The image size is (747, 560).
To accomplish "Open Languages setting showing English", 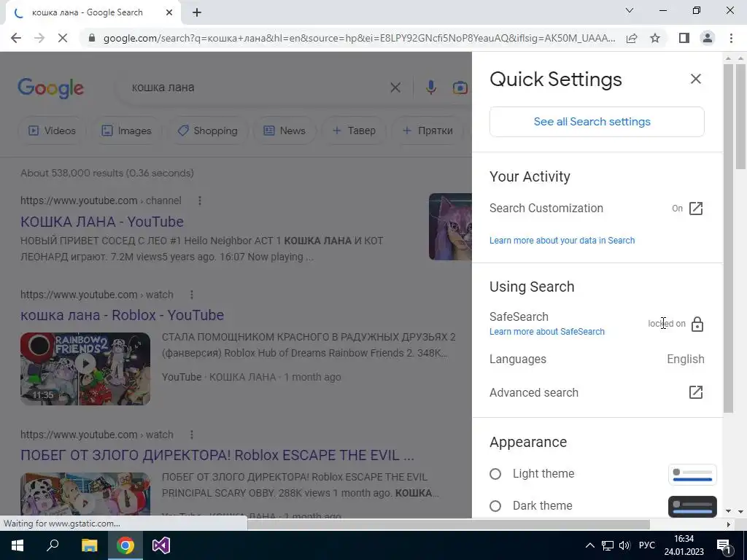I will [x=597, y=359].
